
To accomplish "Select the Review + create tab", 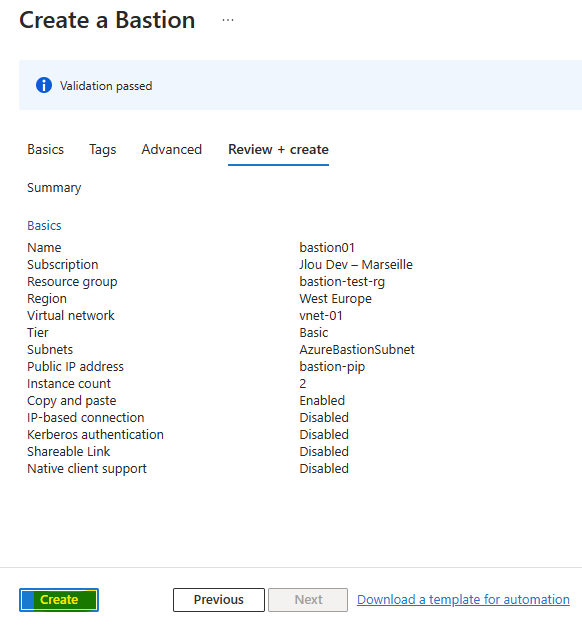I will pos(278,149).
